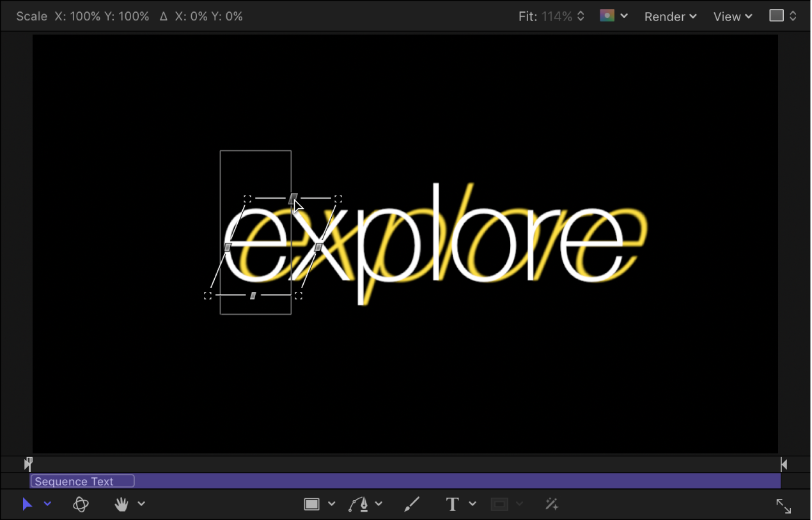The image size is (812, 520).
Task: Toggle full-screen canvas with the expand arrows
Action: coord(784,506)
